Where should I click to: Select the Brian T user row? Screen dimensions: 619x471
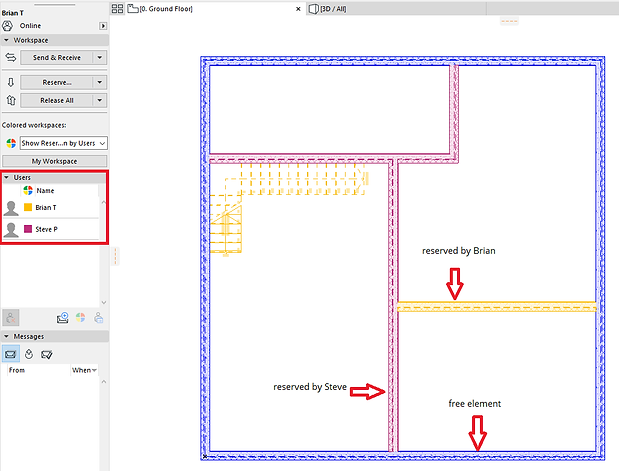(51, 207)
